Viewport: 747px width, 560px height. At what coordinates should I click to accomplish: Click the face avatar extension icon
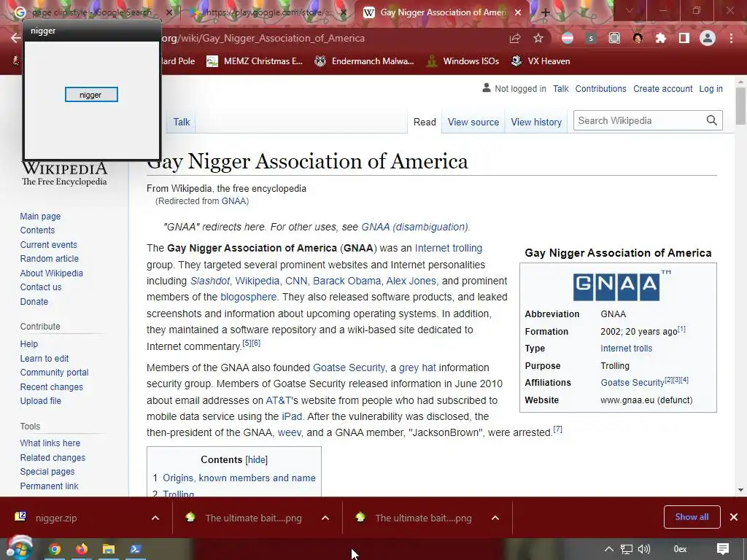(x=638, y=38)
